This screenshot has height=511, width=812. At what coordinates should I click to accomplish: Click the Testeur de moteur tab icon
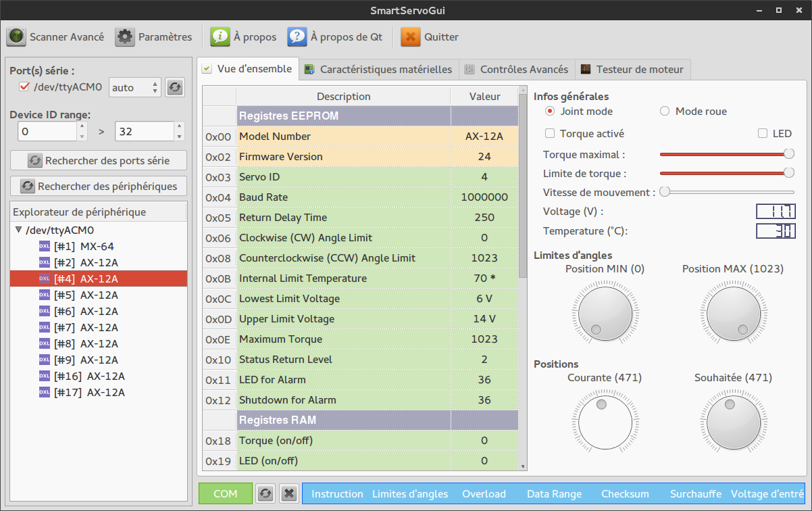pyautogui.click(x=586, y=70)
